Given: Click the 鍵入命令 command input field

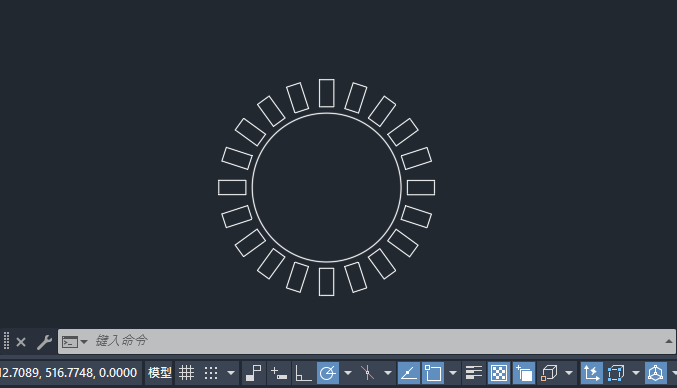Looking at the screenshot, I should [x=367, y=341].
